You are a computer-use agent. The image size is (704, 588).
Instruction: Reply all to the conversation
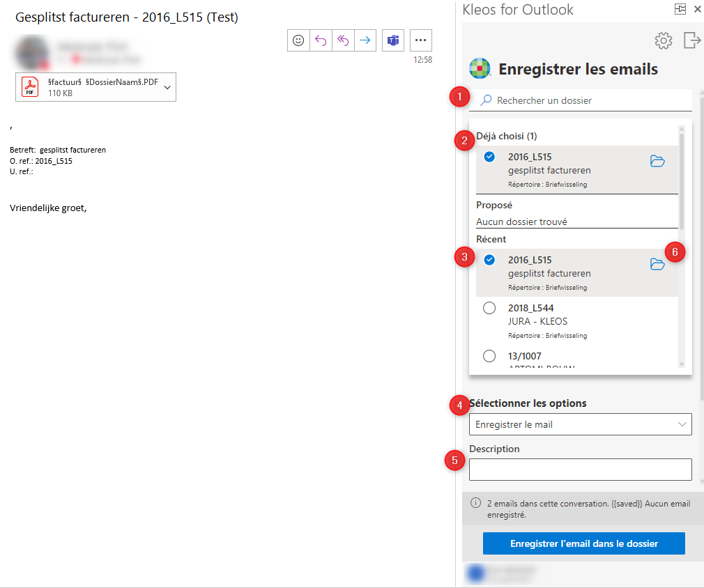(343, 40)
